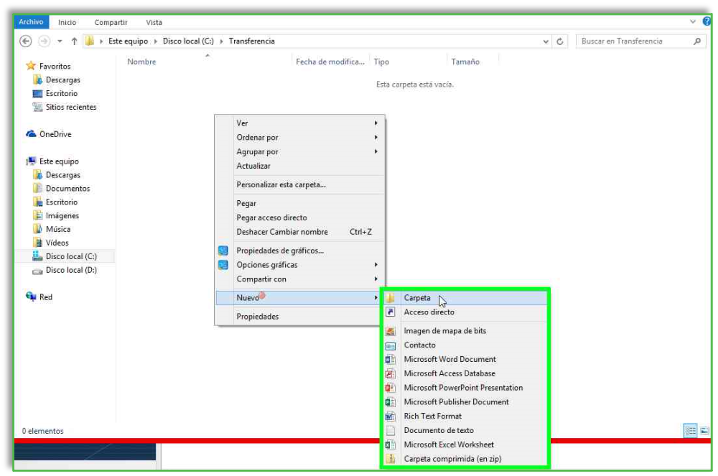Switch to large icons view in status bar

tap(704, 431)
